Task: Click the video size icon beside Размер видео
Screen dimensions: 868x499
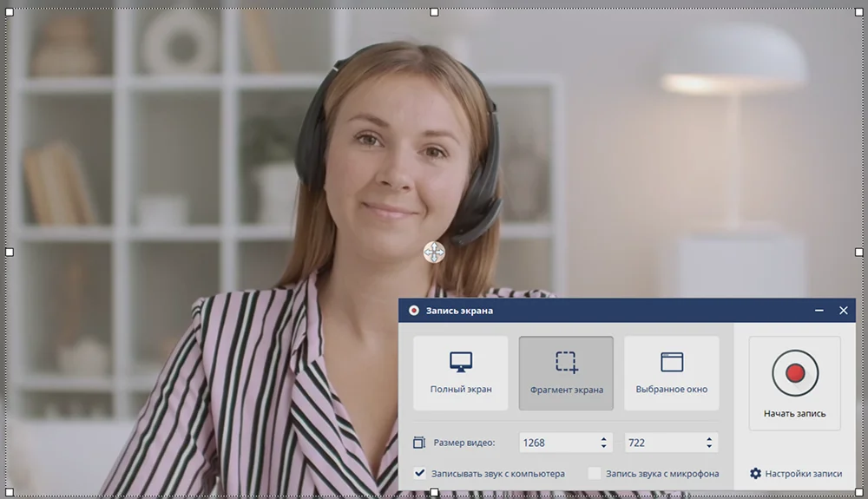Action: pos(419,443)
